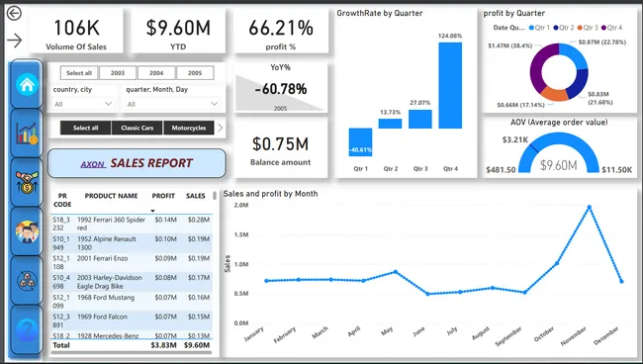Click the product table vertical scrollbar
643x364 pixels.
[x=215, y=196]
